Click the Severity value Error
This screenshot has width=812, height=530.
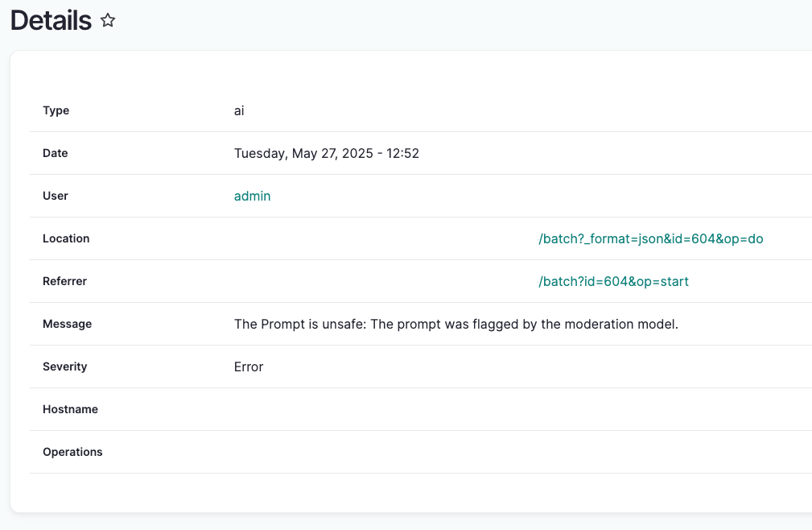pyautogui.click(x=248, y=366)
